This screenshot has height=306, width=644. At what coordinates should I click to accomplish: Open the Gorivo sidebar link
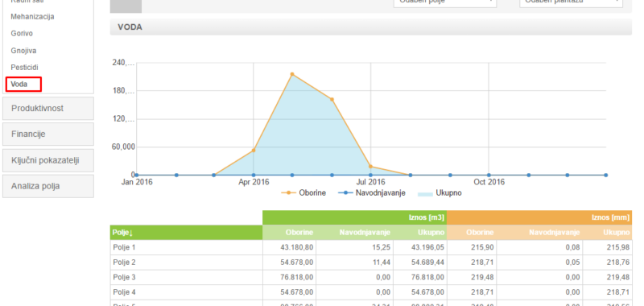click(x=22, y=34)
